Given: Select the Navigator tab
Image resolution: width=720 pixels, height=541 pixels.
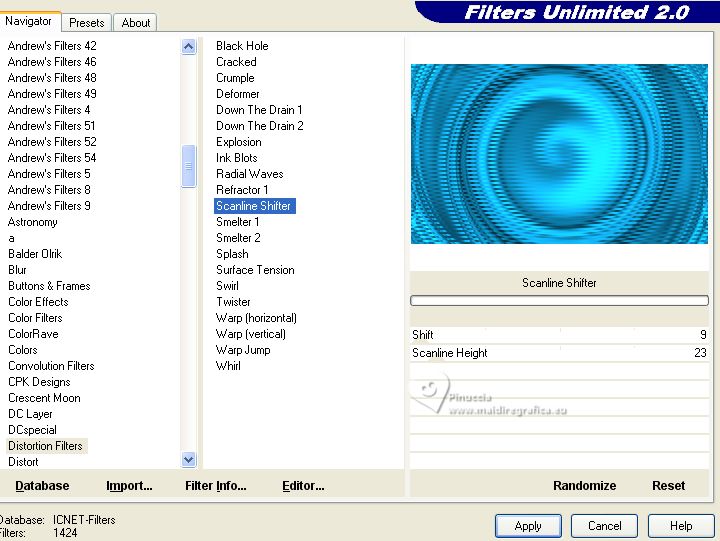Looking at the screenshot, I should click(29, 21).
